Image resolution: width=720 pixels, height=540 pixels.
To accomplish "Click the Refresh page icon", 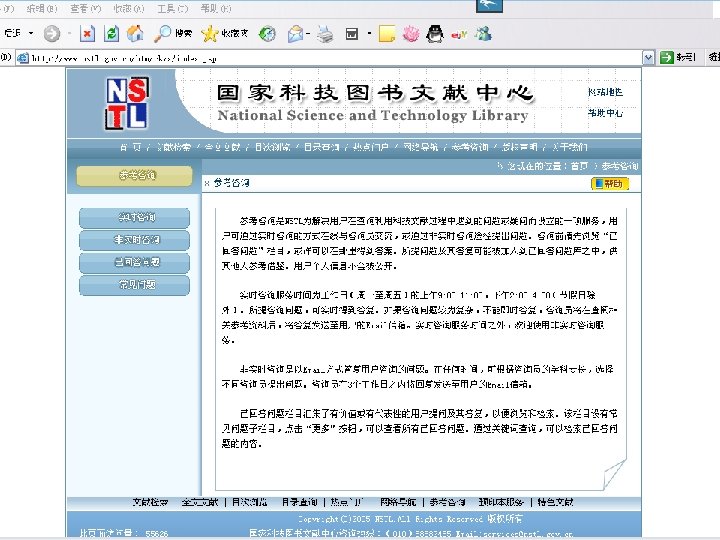I will 111,34.
